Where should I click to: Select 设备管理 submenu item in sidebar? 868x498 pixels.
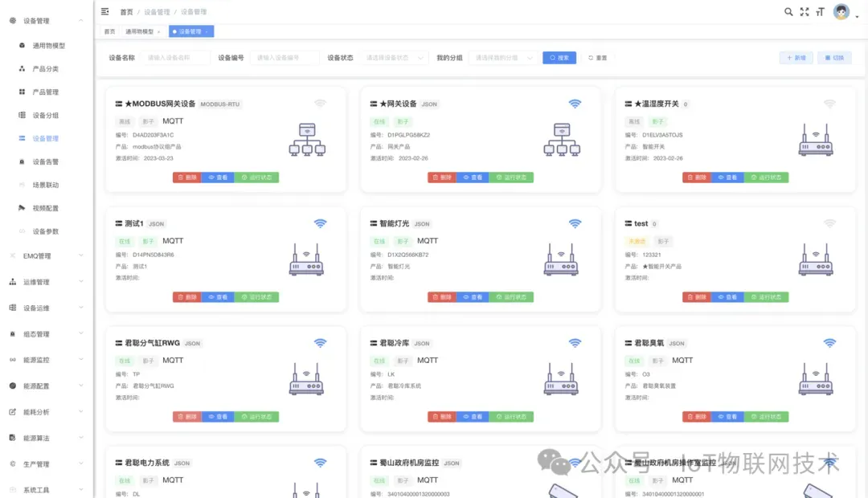tap(45, 138)
